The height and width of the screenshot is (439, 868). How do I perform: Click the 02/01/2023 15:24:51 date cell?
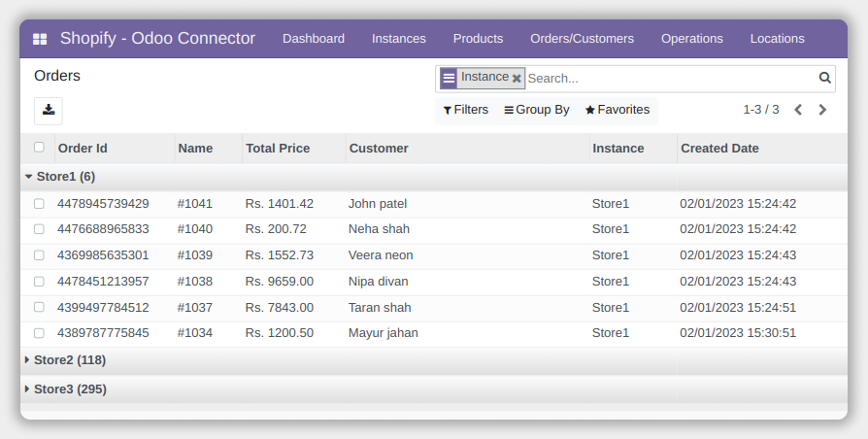coord(738,307)
